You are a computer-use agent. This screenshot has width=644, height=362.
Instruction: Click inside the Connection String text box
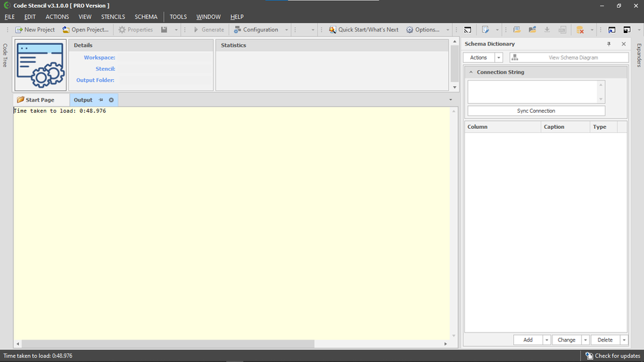[x=532, y=91]
